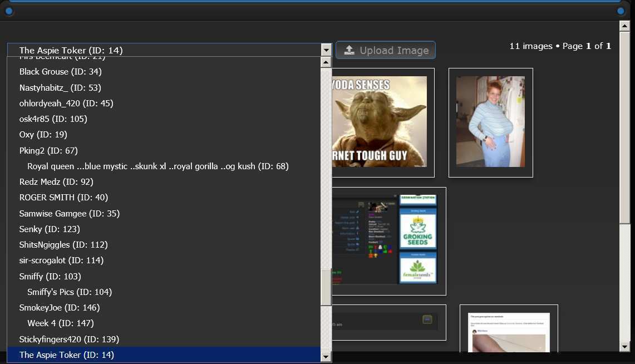This screenshot has width=635, height=364.
Task: Click the gallery panel scroll-up arrow
Action: click(624, 26)
